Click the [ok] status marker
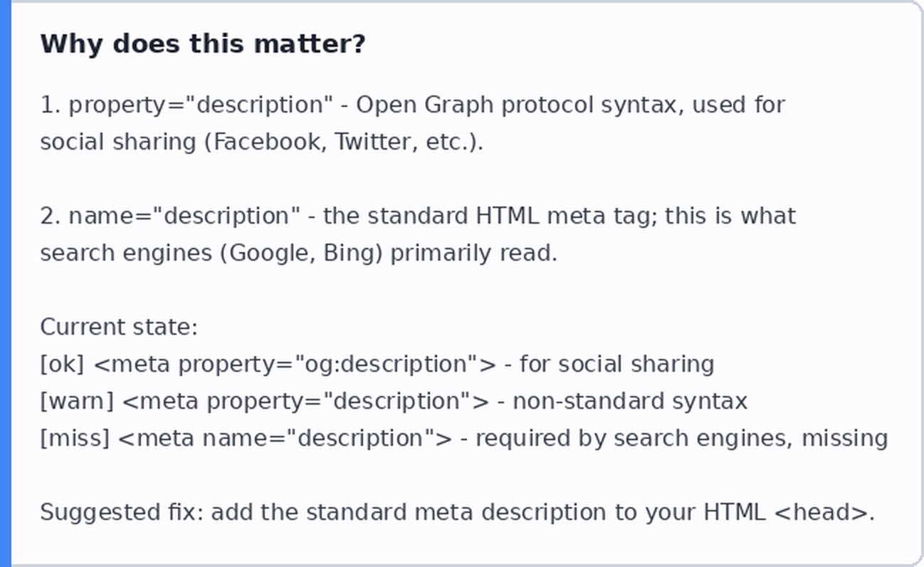 [63, 365]
